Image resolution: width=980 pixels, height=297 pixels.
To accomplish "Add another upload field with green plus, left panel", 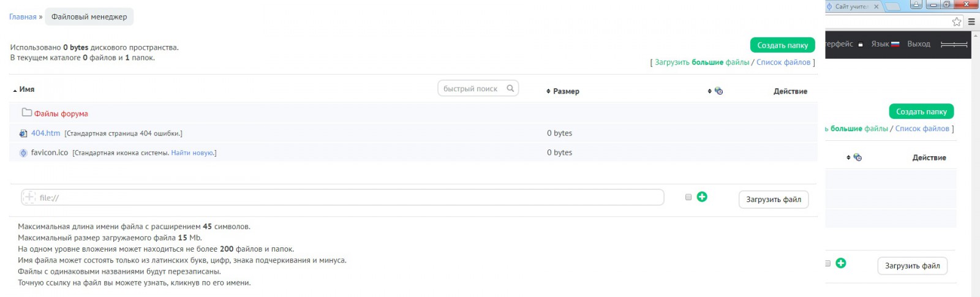I will click(x=702, y=197).
